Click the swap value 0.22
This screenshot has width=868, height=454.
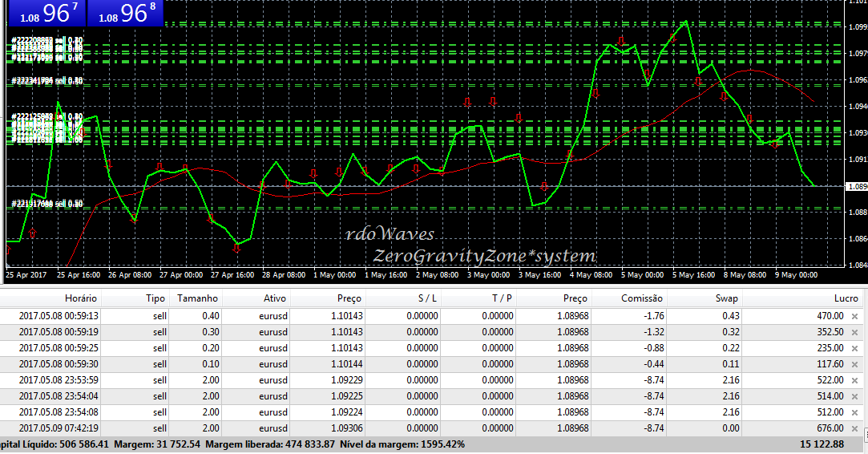[731, 348]
